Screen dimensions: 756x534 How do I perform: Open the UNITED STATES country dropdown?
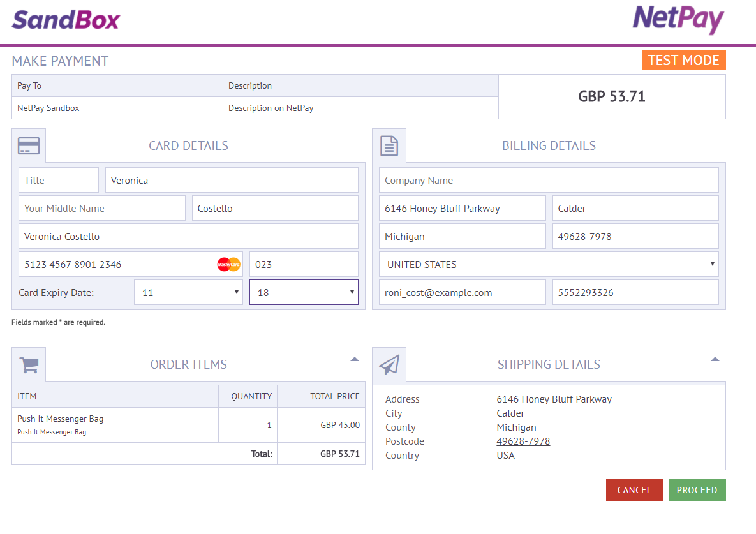point(549,264)
